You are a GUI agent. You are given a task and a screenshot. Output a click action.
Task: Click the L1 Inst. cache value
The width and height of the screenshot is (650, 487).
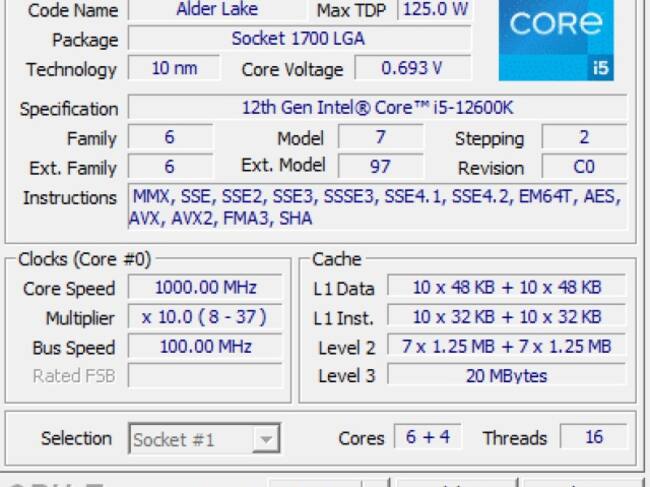click(x=507, y=318)
